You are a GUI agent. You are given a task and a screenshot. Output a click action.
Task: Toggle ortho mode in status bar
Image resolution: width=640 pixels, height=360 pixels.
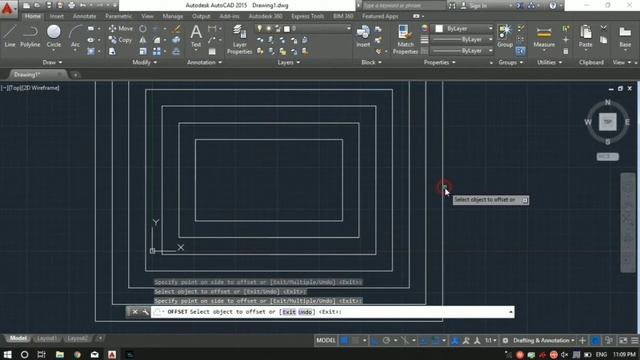tap(375, 340)
